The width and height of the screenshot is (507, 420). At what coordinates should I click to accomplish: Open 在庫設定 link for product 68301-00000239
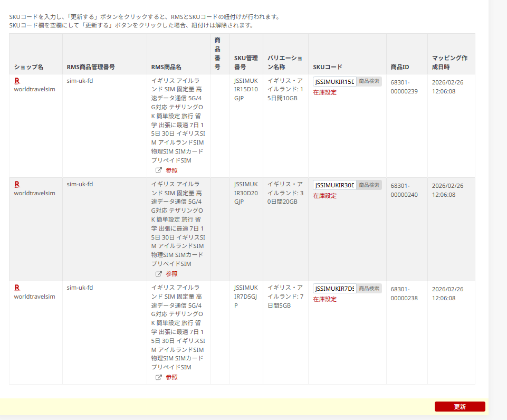point(324,92)
